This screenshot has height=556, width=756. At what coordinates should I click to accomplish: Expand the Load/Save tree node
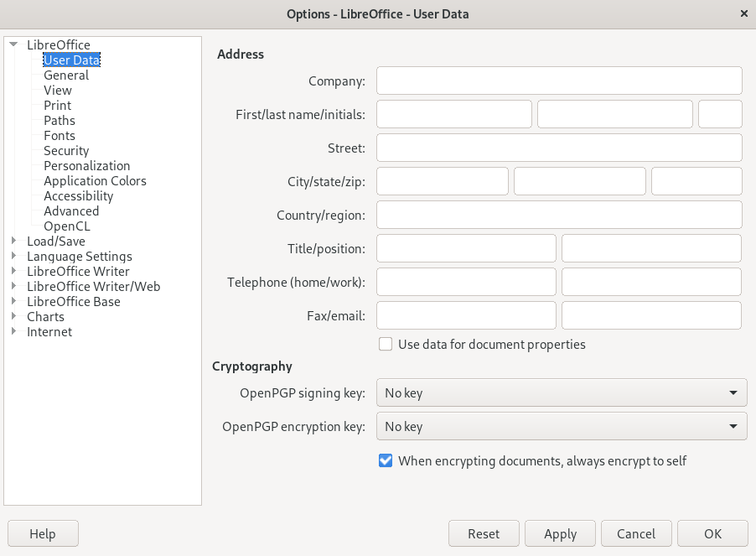tap(13, 242)
